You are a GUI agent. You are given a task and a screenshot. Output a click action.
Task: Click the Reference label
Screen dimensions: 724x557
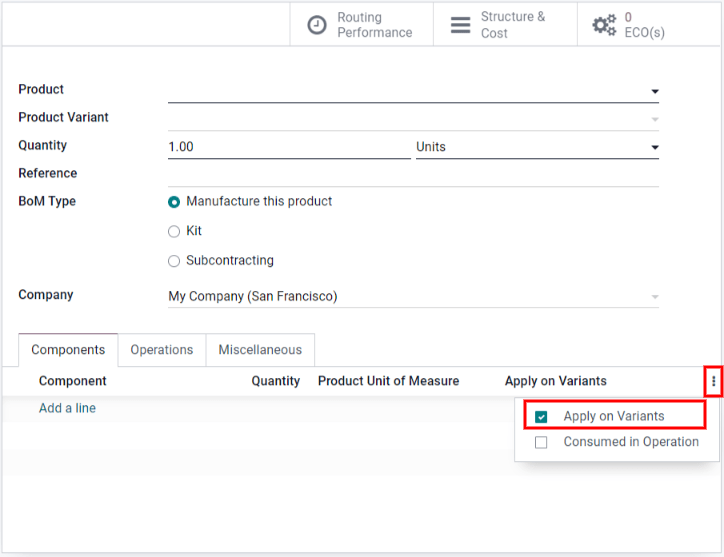point(48,173)
